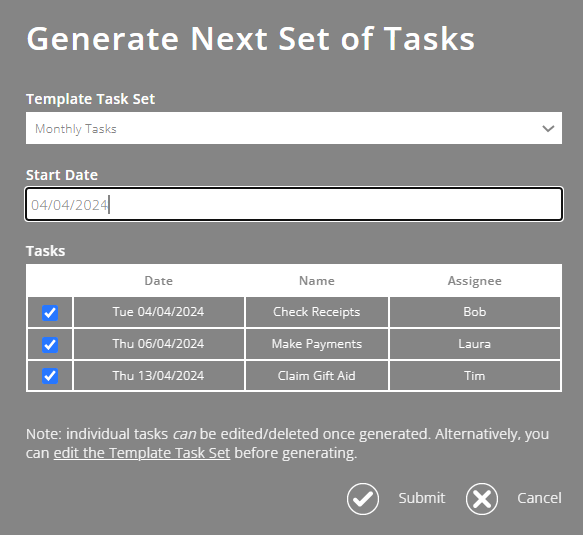Click the Submit text button

(x=422, y=498)
